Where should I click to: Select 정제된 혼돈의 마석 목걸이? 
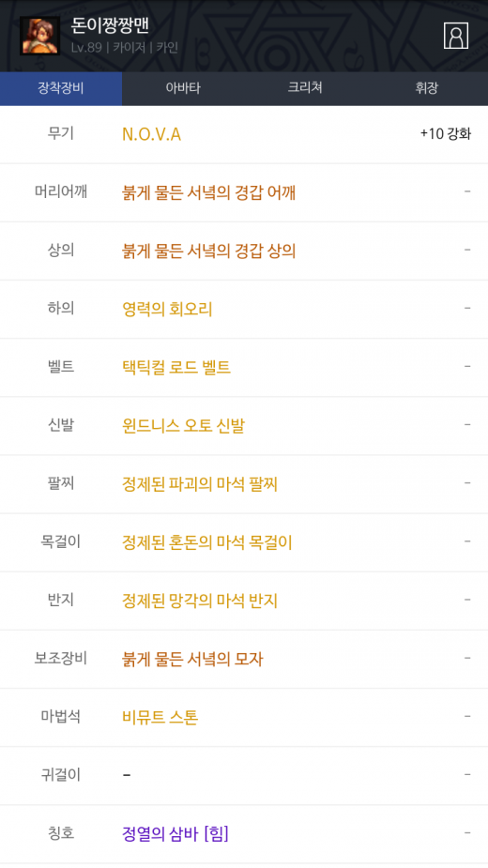point(207,542)
